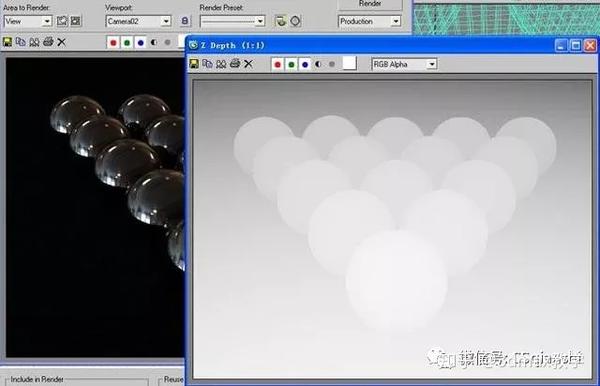Click the "Include in Render" label
Screen dimensions: 600x386
(x=37, y=379)
